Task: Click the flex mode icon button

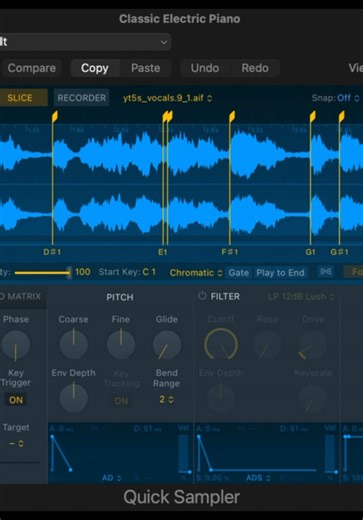Action: point(326,272)
